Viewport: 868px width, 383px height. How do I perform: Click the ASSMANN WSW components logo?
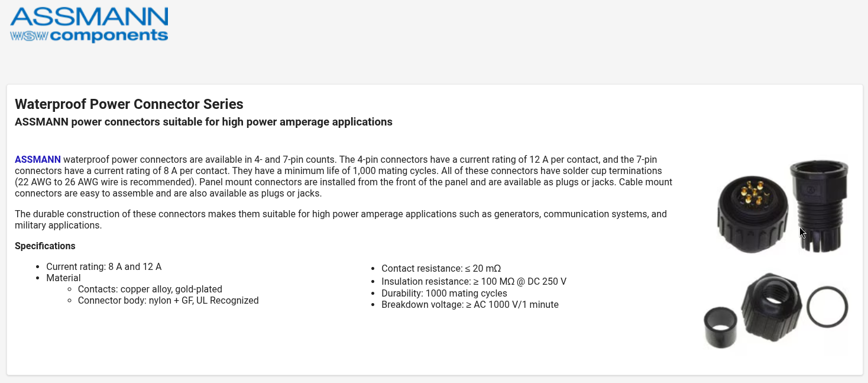coord(89,25)
